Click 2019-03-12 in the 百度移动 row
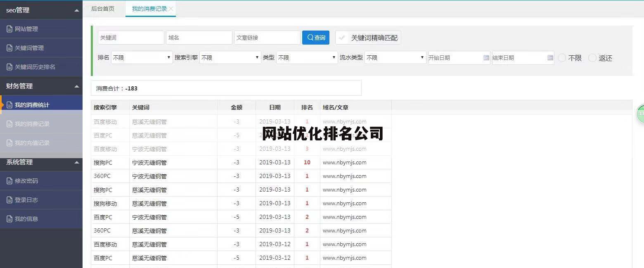This screenshot has width=644, height=268. (x=275, y=244)
